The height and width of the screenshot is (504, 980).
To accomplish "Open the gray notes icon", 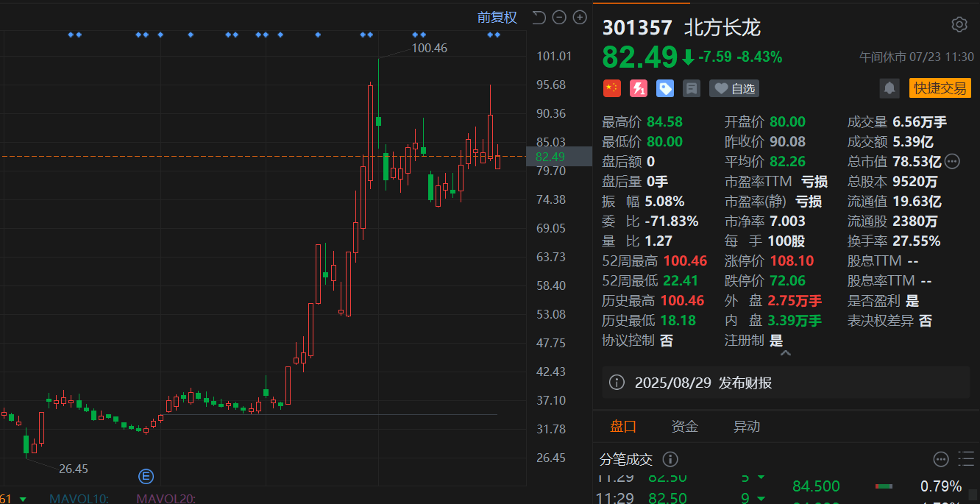I will pos(691,88).
